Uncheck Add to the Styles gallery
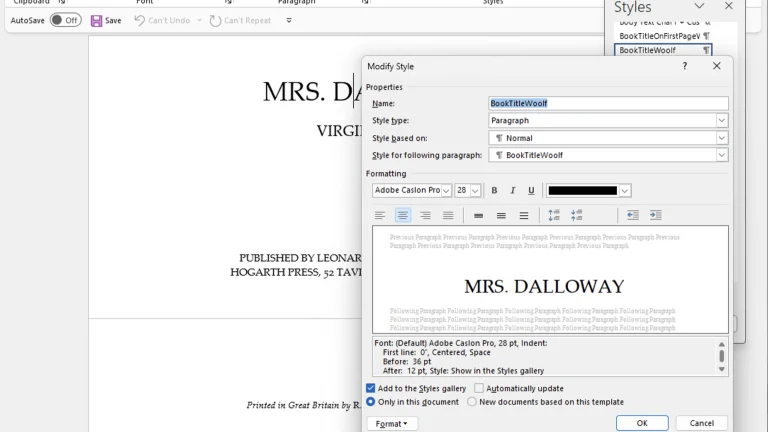Screen dimensions: 768x432 click(x=371, y=388)
